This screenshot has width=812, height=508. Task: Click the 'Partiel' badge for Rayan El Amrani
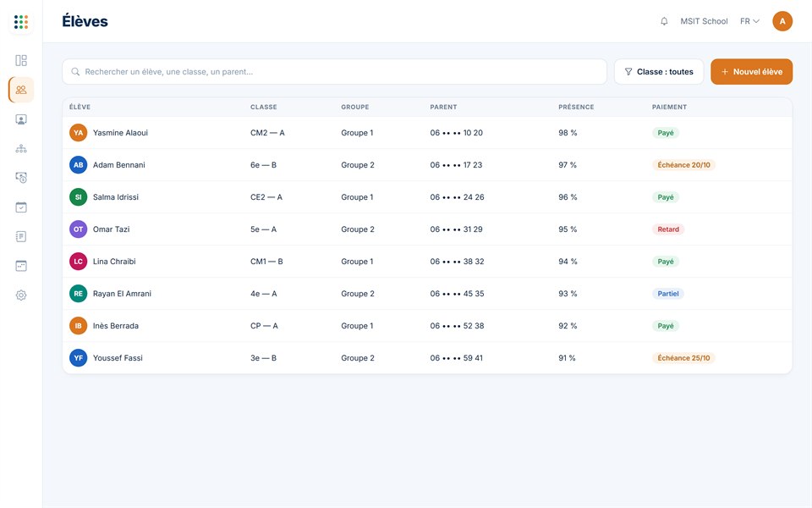[x=668, y=294]
